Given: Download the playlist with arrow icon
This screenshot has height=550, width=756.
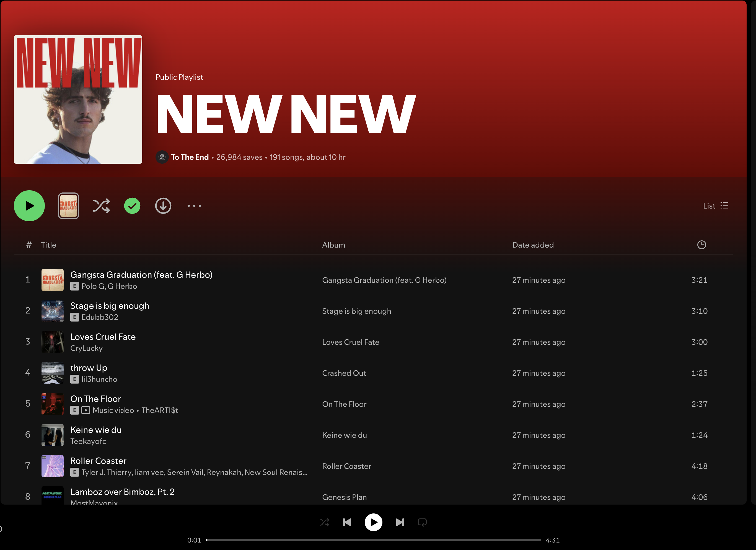Looking at the screenshot, I should tap(163, 206).
